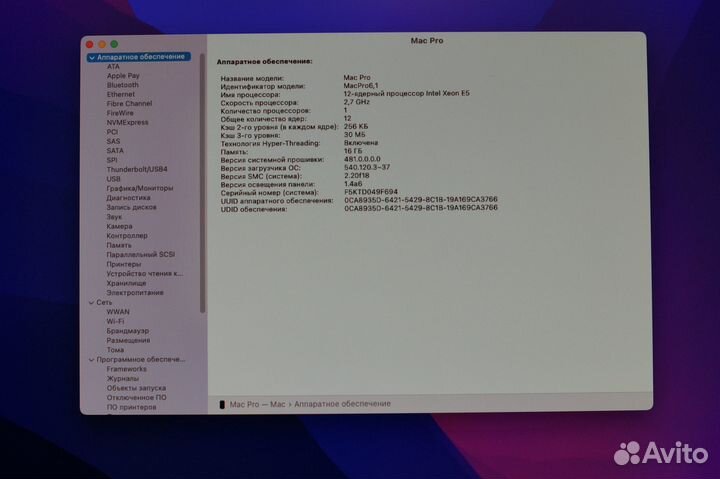
Task: Open Хранилище in the sidebar
Action: coord(126,283)
